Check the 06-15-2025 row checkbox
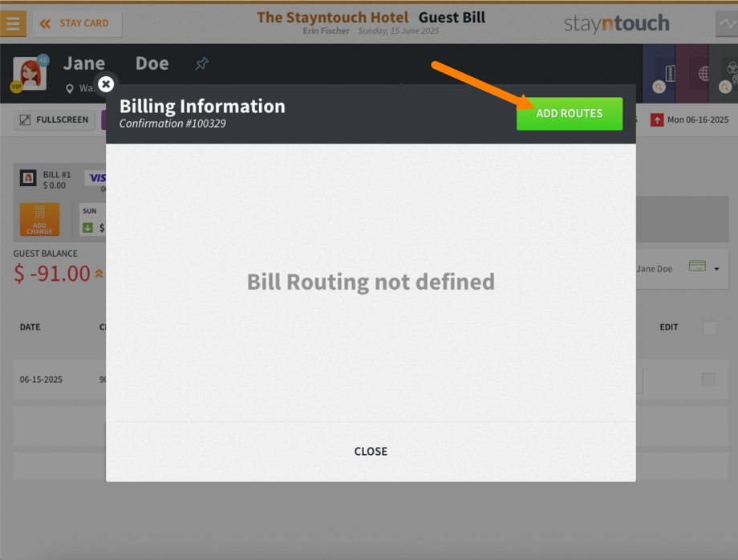Viewport: 738px width, 560px height. pos(709,379)
